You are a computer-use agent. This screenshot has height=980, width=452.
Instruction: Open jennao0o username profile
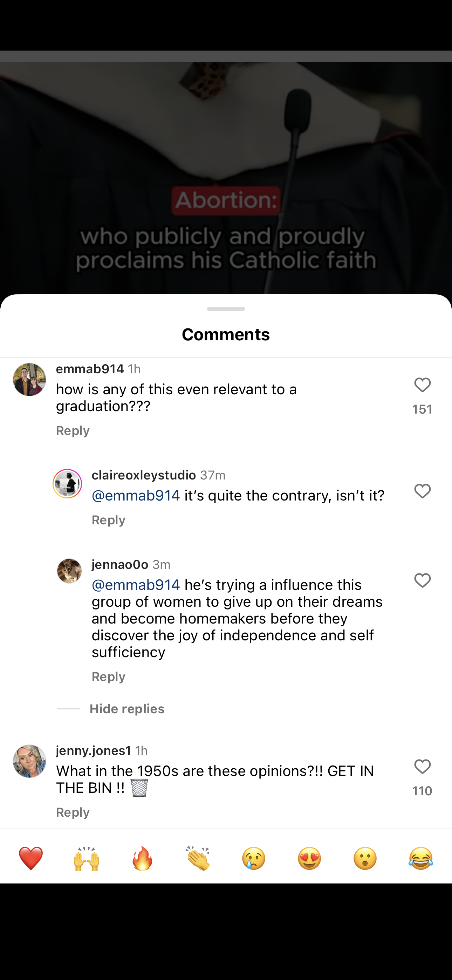tap(120, 565)
